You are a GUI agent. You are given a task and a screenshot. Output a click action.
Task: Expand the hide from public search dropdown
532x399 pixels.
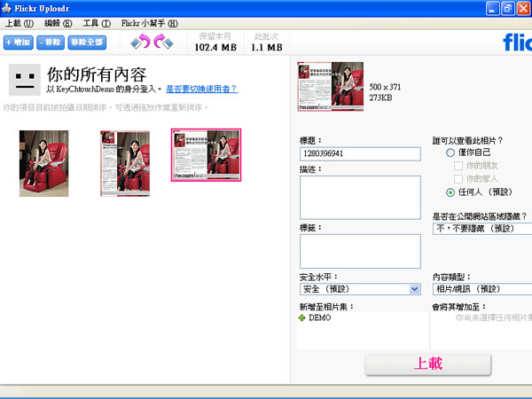click(x=481, y=228)
